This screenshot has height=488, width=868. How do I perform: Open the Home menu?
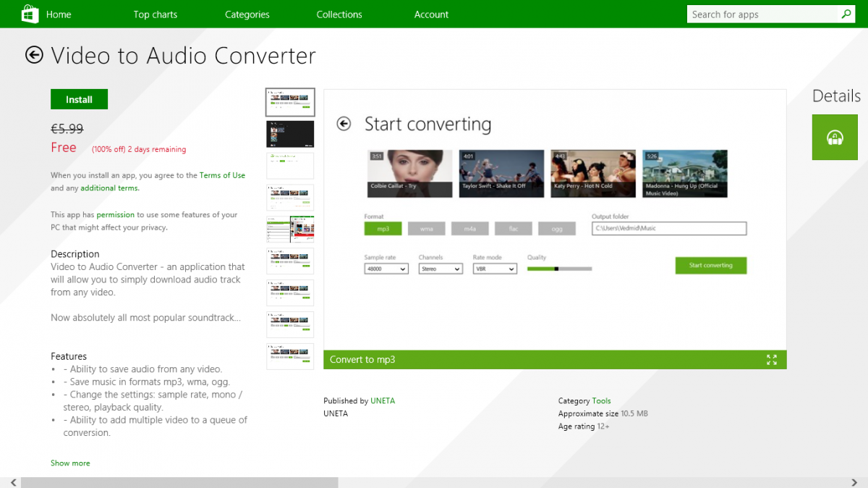pos(59,14)
